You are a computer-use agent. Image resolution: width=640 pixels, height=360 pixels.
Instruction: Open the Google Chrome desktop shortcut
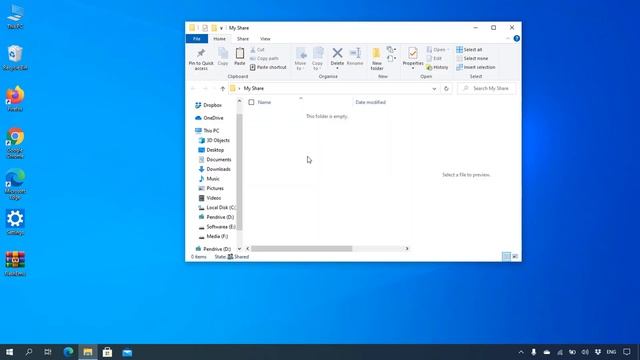click(x=15, y=143)
